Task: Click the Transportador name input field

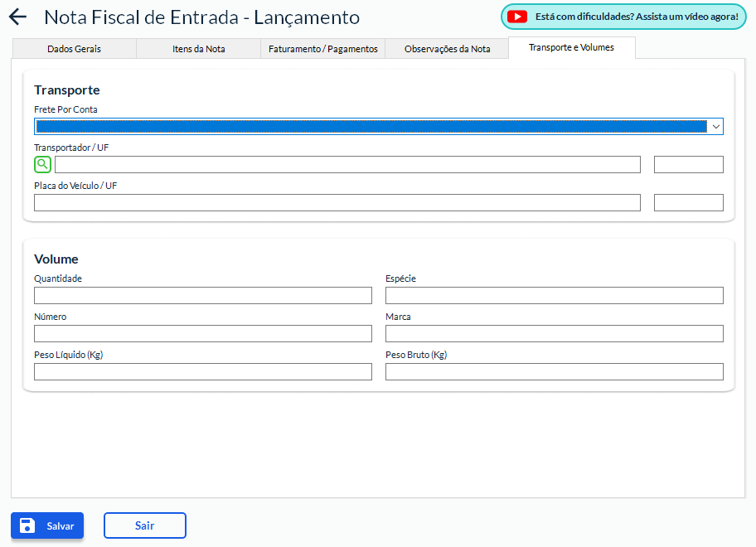Action: click(x=347, y=164)
